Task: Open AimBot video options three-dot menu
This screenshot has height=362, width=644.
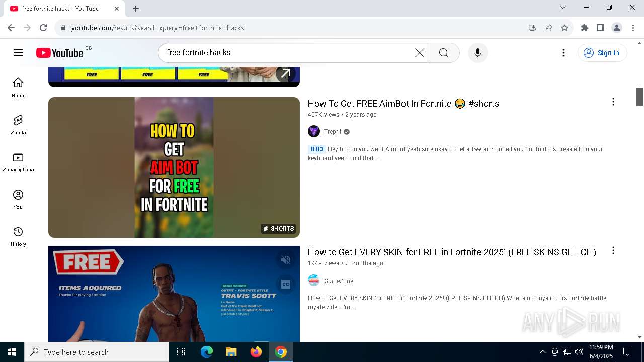Action: (613, 102)
